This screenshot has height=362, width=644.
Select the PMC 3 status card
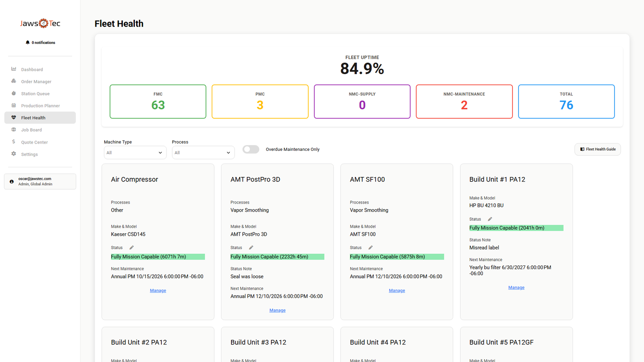[x=260, y=101]
